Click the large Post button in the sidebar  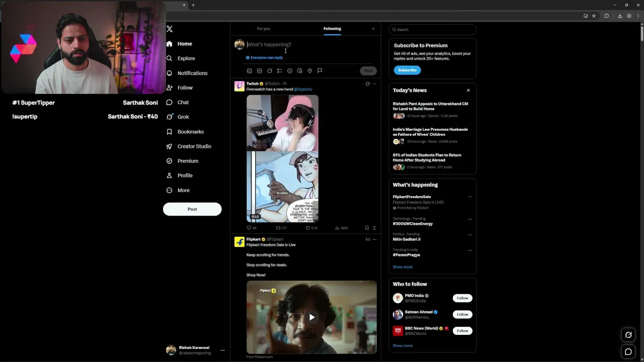click(192, 209)
